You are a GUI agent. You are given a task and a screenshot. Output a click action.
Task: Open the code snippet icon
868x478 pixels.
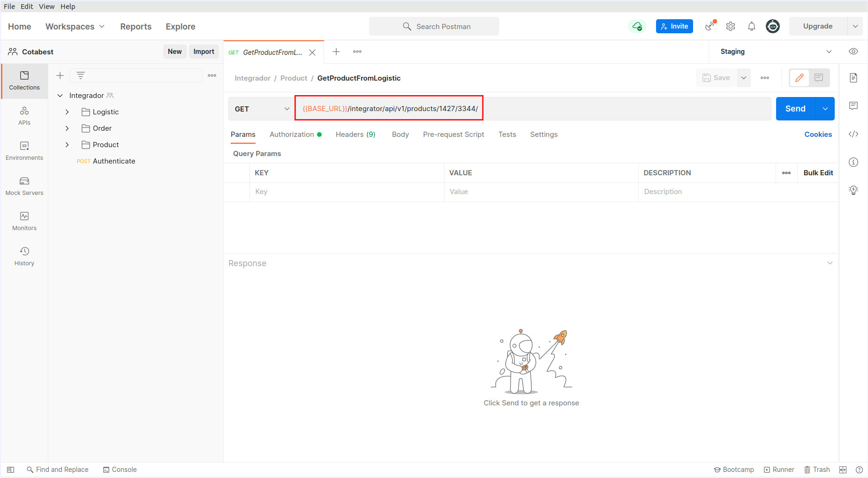pos(853,134)
